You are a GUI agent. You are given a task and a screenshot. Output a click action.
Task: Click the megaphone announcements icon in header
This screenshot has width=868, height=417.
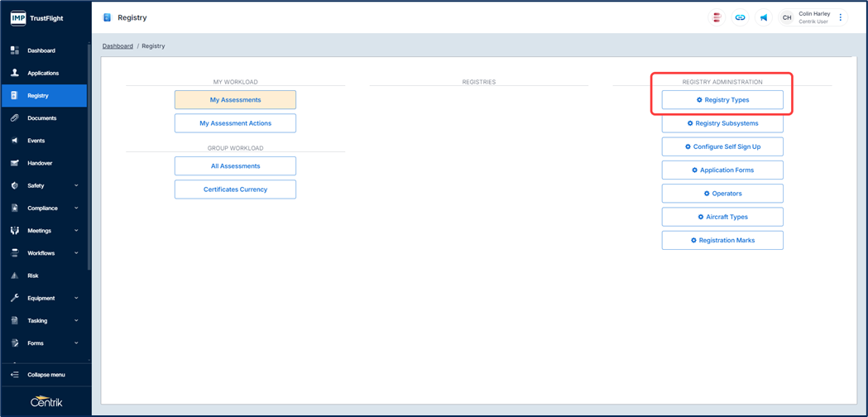click(x=763, y=17)
